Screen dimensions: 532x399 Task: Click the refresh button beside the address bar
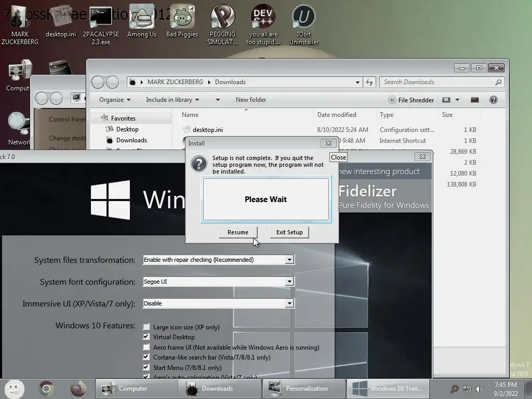(369, 82)
